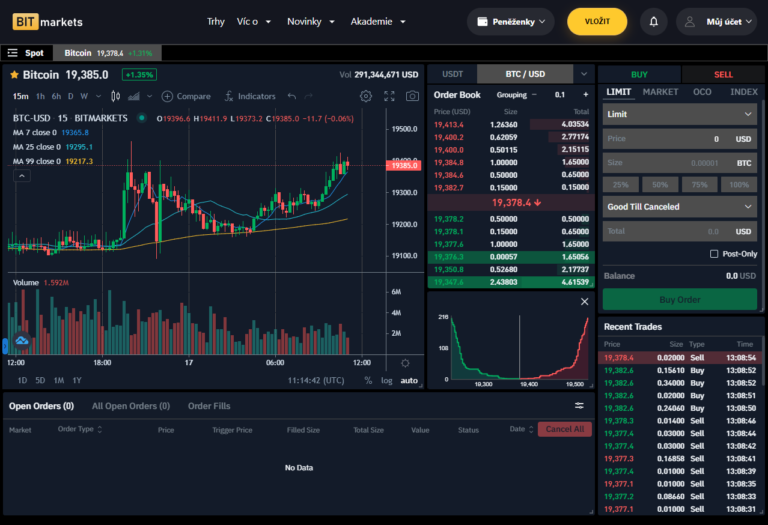Open Open Orders filter settings icon
Image resolution: width=768 pixels, height=525 pixels.
click(x=579, y=406)
